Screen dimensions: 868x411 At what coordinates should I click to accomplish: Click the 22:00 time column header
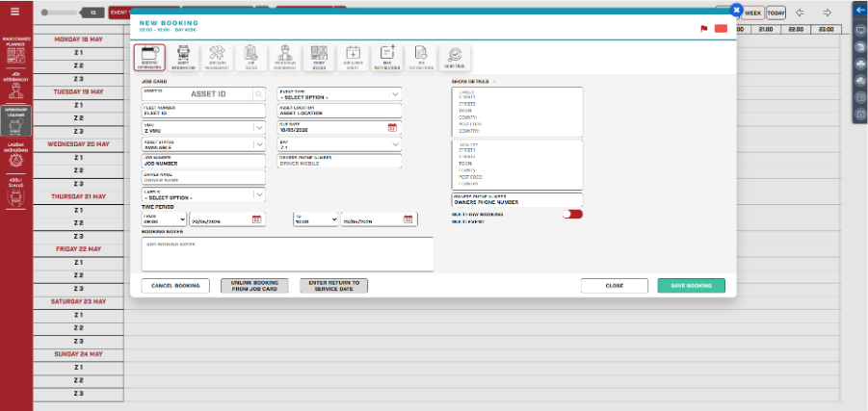pyautogui.click(x=796, y=29)
